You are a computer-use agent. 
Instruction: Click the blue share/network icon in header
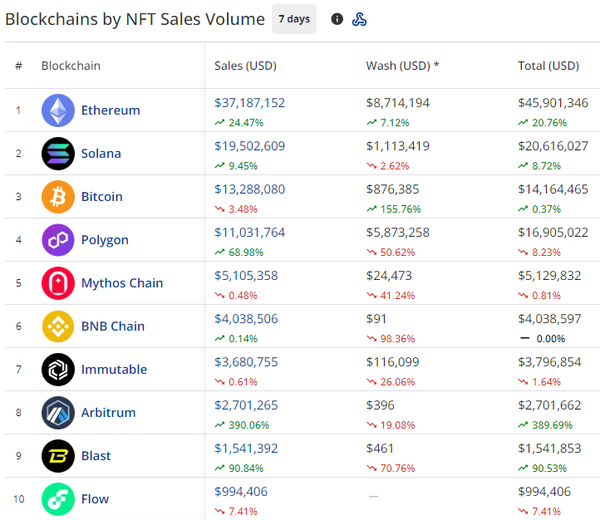(360, 19)
